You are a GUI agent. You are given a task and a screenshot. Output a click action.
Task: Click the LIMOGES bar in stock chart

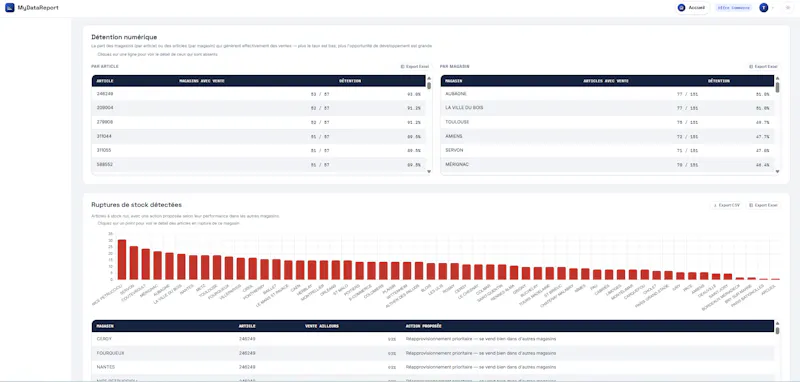coord(621,274)
